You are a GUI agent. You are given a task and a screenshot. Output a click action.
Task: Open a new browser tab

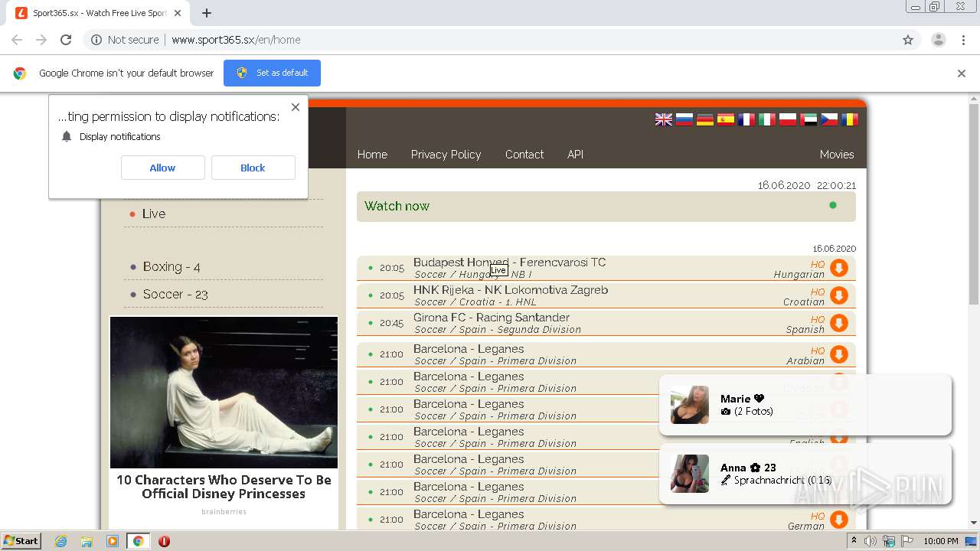click(207, 13)
